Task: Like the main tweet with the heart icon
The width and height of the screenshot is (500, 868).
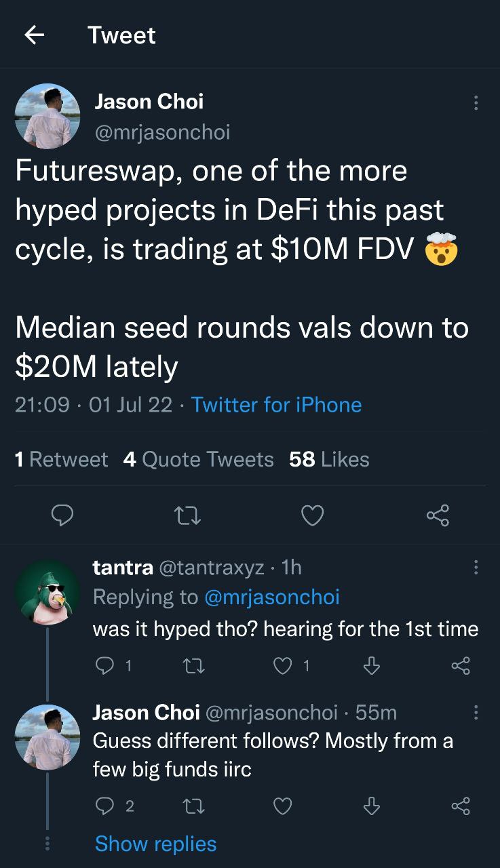Action: 312,516
